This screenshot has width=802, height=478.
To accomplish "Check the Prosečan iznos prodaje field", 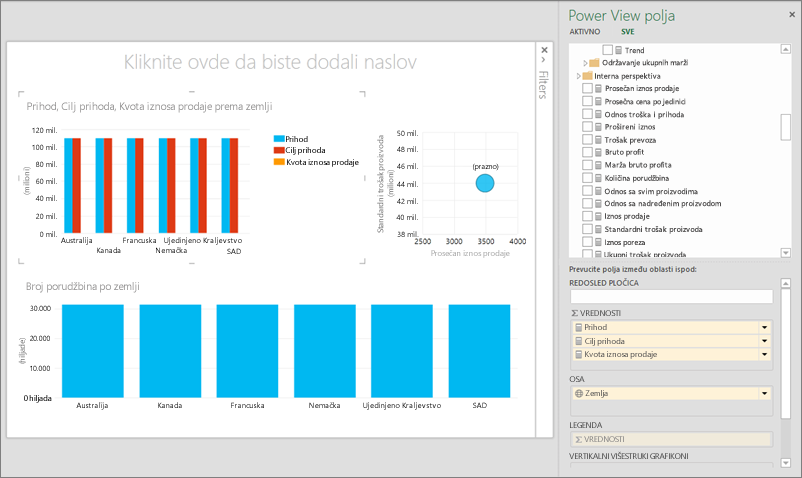I will [x=587, y=88].
